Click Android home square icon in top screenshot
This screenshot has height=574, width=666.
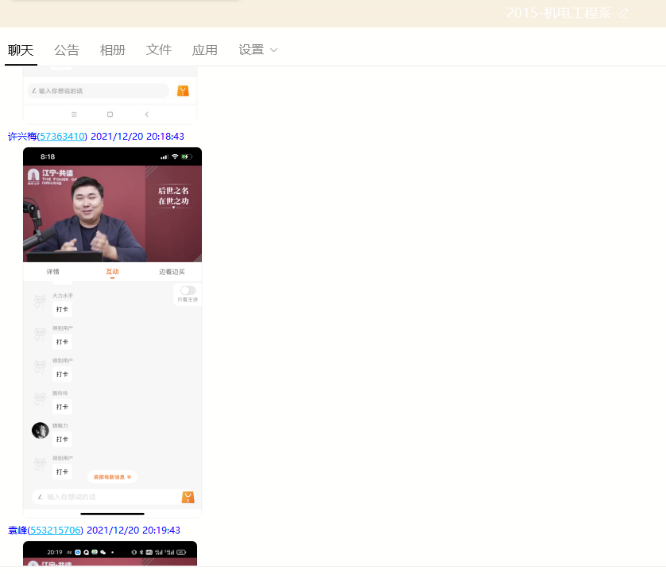coord(110,114)
